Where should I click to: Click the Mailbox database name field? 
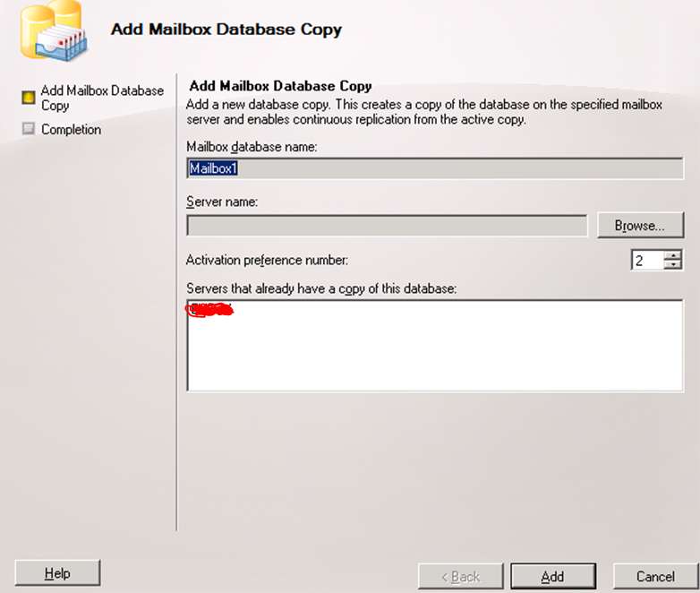[434, 168]
